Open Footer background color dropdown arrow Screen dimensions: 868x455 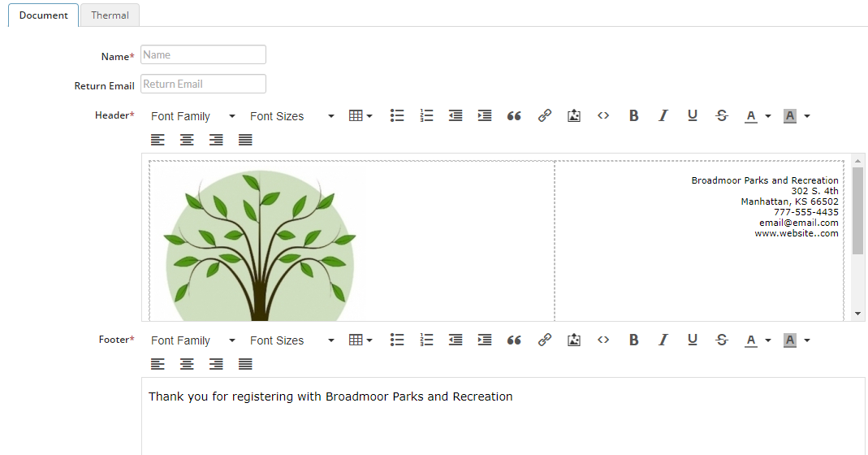(807, 340)
